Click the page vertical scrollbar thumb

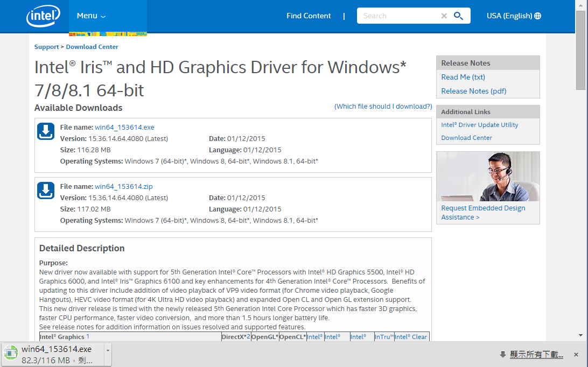[x=580, y=50]
